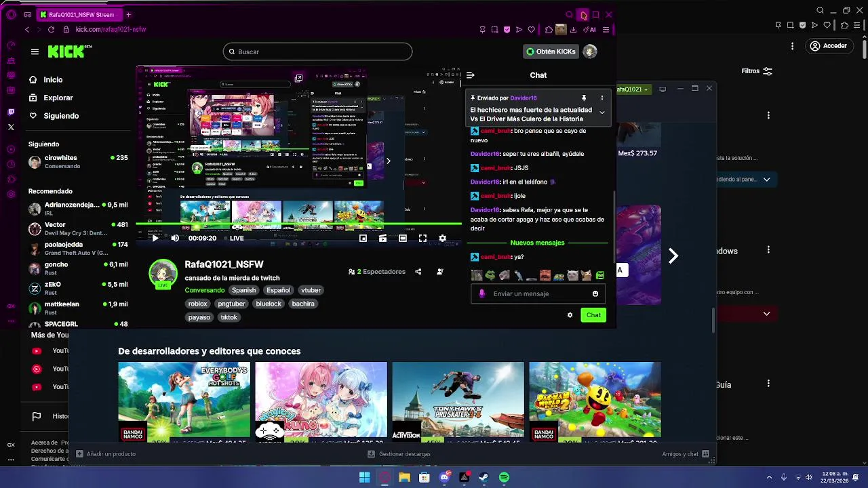Select the bluelock tag
Screen dimensions: 868x488
click(269, 304)
